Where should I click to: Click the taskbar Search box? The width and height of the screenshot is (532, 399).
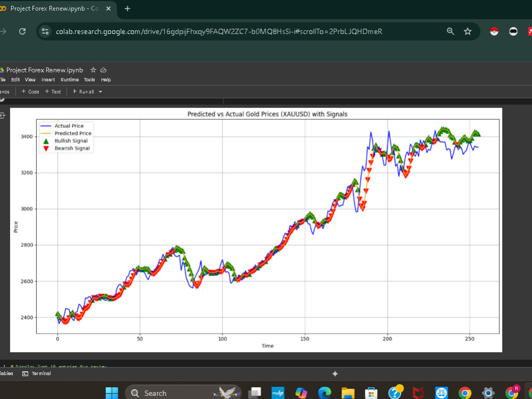tap(183, 393)
